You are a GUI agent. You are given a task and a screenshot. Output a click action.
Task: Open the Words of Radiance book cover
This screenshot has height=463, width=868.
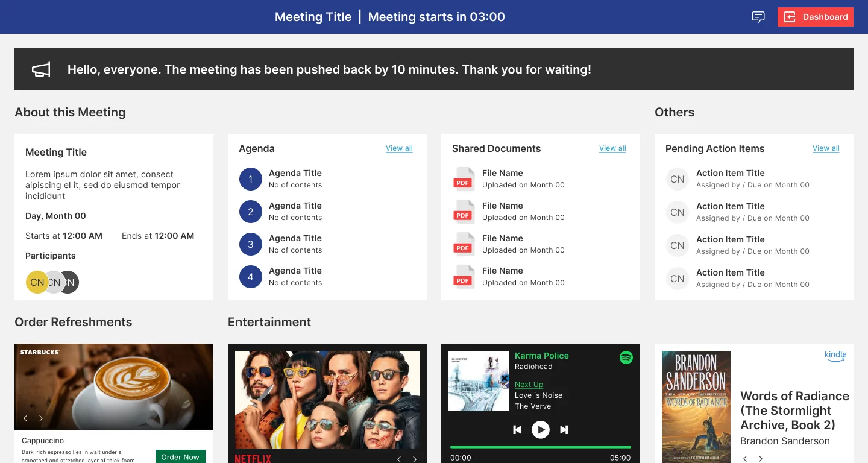click(x=696, y=407)
